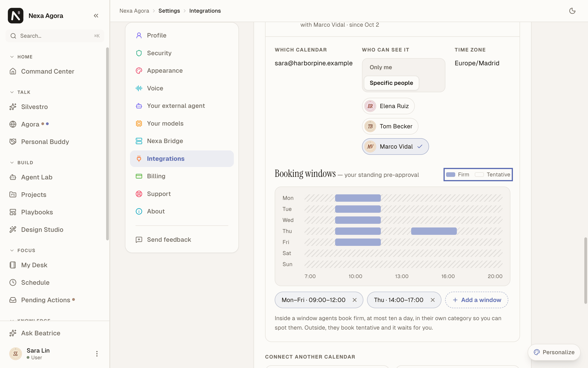Image resolution: width=588 pixels, height=368 pixels.
Task: Open the Security settings tab
Action: (182, 53)
